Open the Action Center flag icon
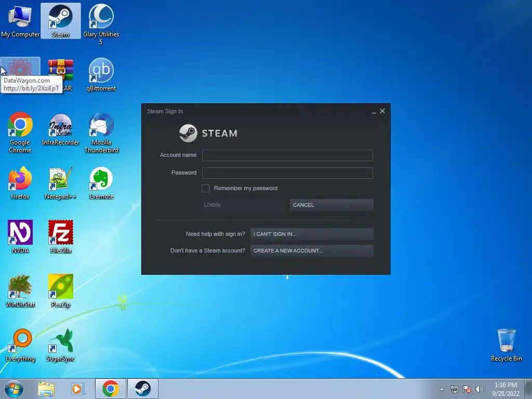The height and width of the screenshot is (399, 532). point(467,389)
